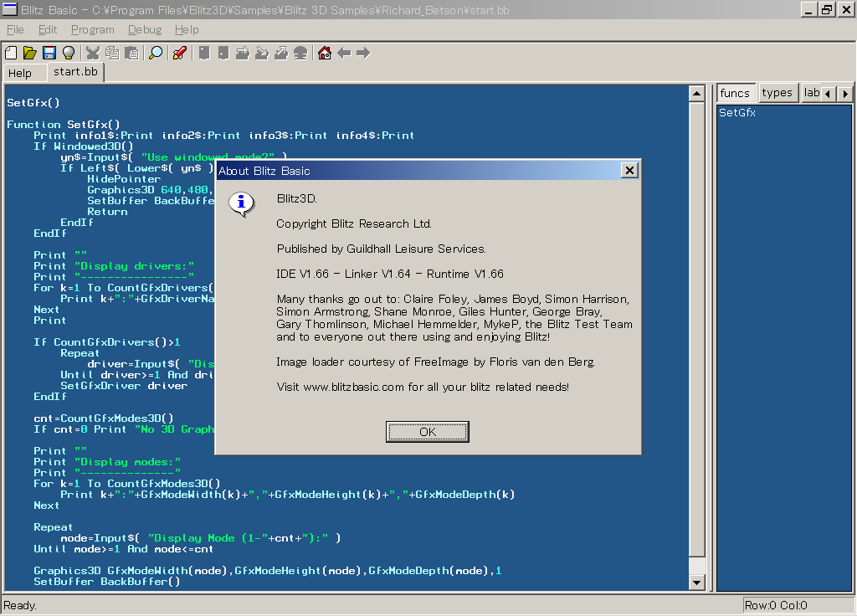Click the 'SetGfx()' call on the first line

[33, 103]
